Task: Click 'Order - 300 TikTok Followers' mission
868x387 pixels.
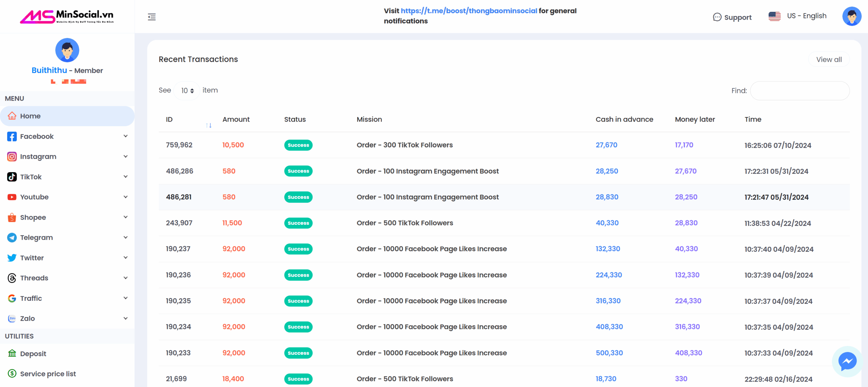Action: (405, 145)
